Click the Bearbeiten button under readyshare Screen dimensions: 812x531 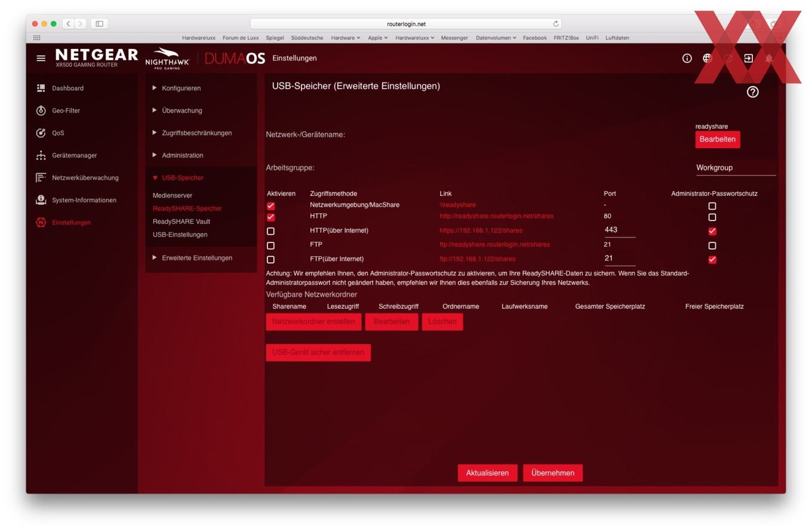718,139
